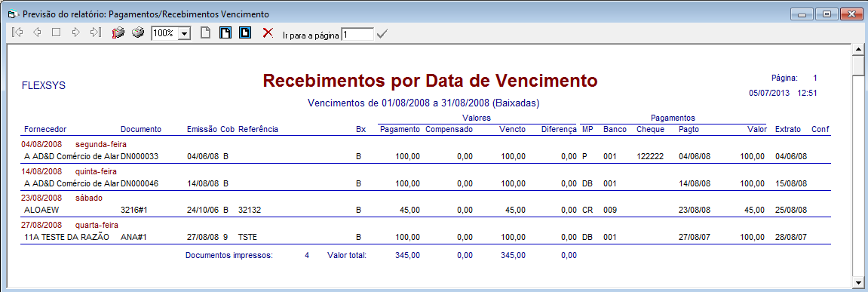Open the 100% zoom dropdown
This screenshot has width=868, height=292.
185,33
